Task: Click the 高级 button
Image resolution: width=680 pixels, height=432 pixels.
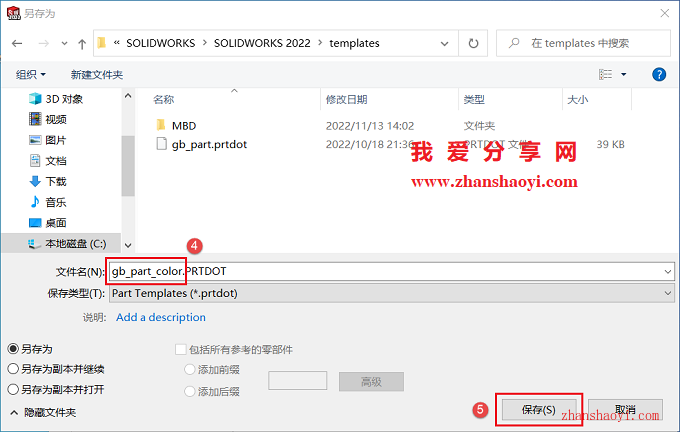Action: click(x=371, y=382)
